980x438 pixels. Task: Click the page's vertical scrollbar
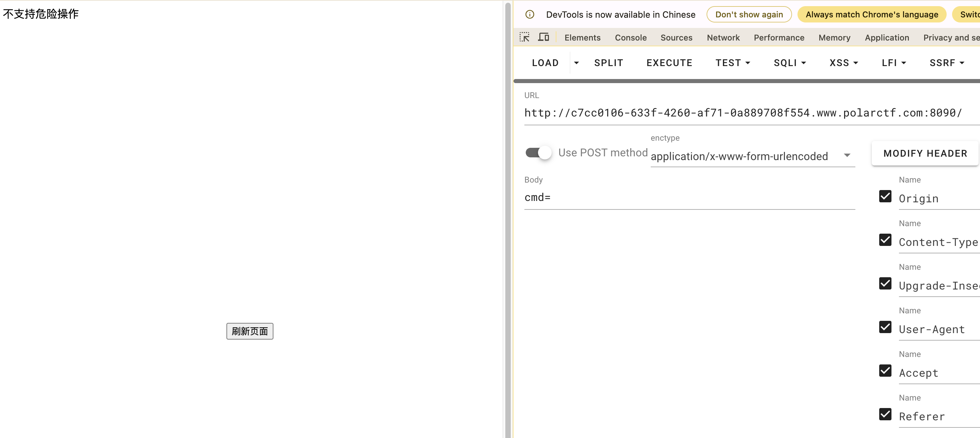point(507,219)
